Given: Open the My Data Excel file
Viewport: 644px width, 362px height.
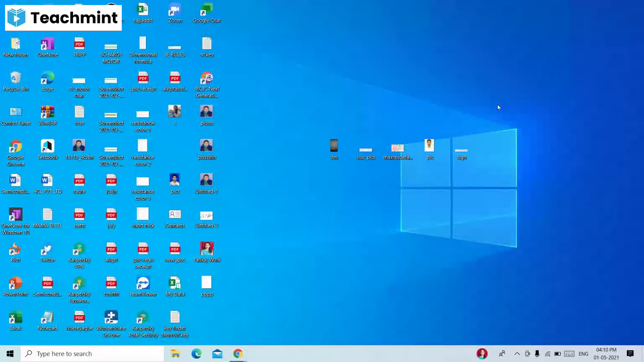Looking at the screenshot, I should pyautogui.click(x=175, y=287).
